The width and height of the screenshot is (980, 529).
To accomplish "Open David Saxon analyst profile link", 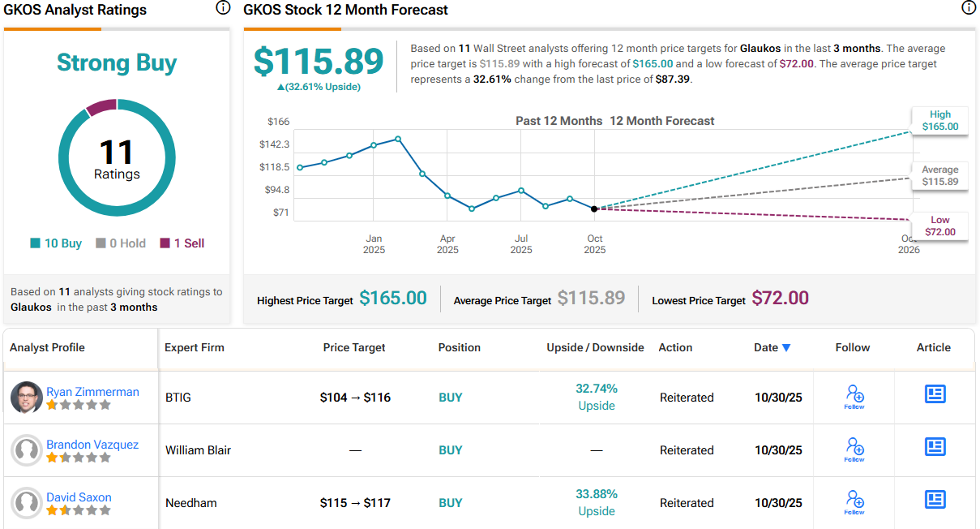I will coord(79,497).
